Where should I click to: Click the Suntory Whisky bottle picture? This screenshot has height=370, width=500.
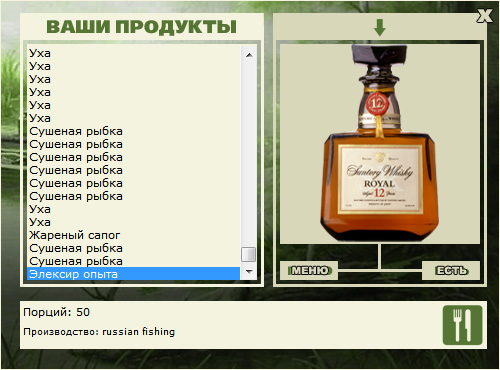380,143
